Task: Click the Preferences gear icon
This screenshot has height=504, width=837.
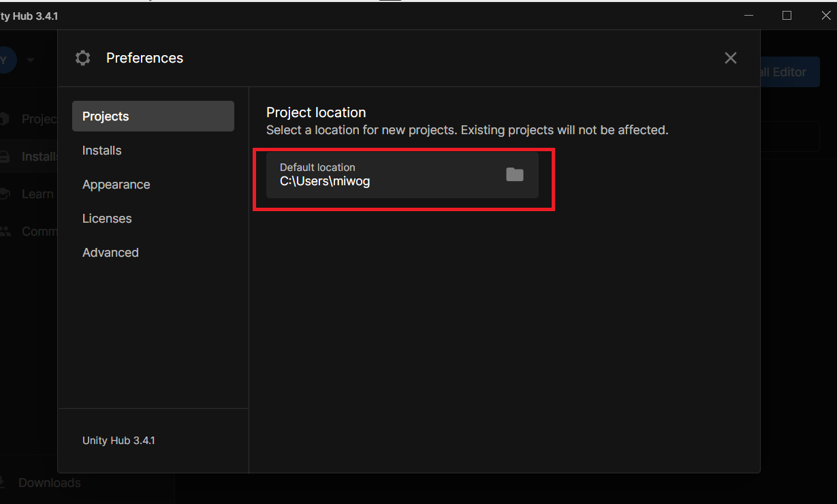Action: pos(82,58)
